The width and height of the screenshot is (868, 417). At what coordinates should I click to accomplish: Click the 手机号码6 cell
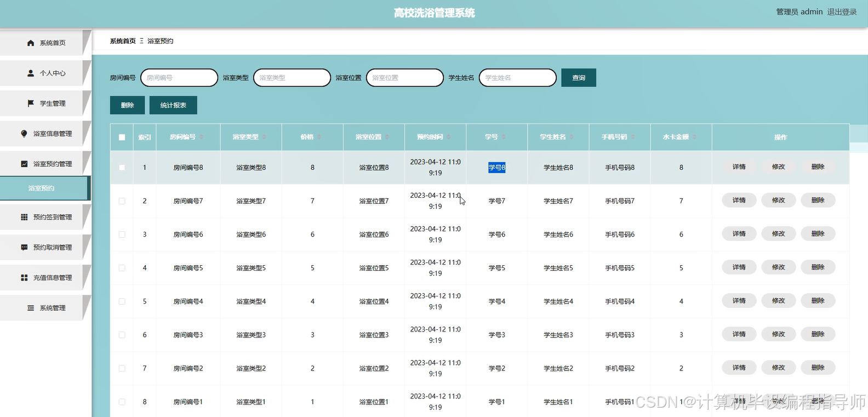point(620,235)
